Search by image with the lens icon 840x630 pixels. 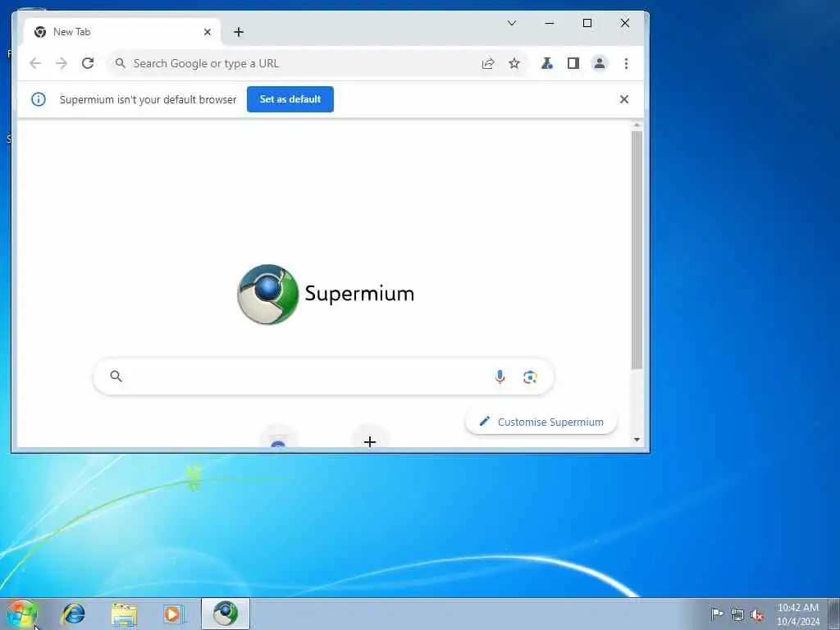pyautogui.click(x=530, y=377)
